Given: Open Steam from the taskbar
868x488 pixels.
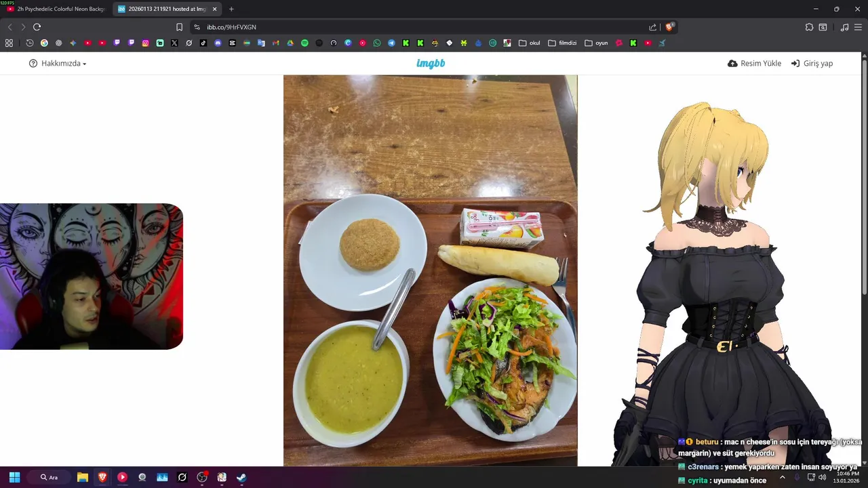Looking at the screenshot, I should tap(241, 477).
